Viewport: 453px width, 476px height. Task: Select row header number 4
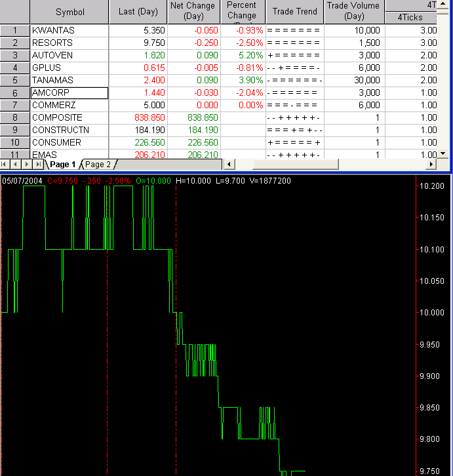15,68
